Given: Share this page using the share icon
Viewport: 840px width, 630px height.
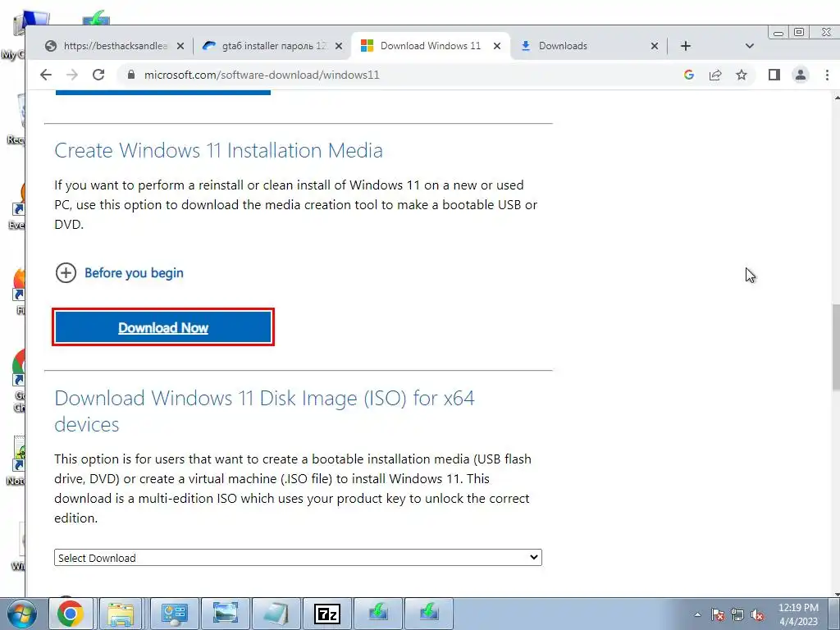Looking at the screenshot, I should (x=715, y=75).
